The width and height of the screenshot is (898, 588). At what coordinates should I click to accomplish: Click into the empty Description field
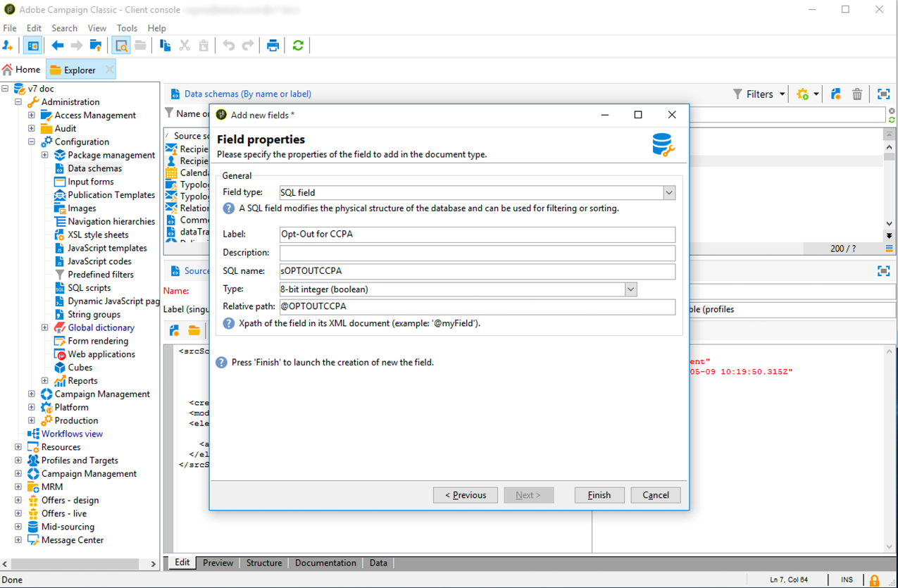click(x=477, y=253)
